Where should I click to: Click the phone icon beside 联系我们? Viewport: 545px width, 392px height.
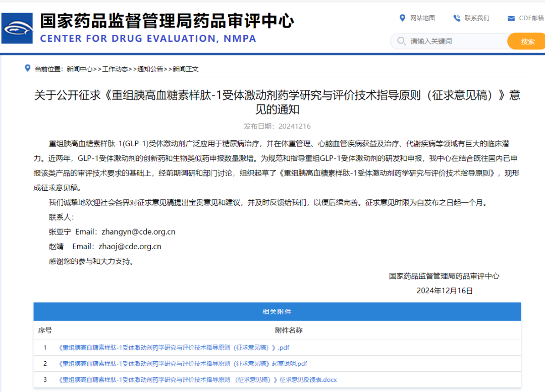click(x=457, y=18)
